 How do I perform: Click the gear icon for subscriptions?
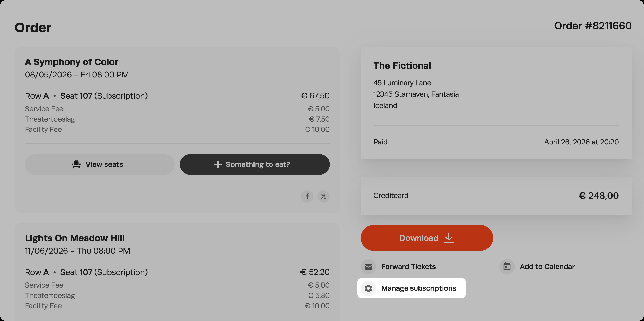point(368,288)
